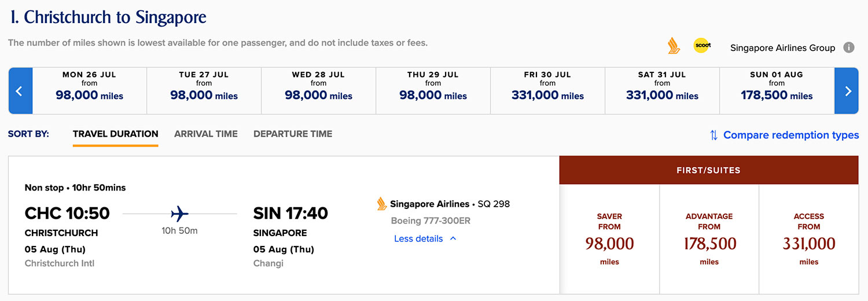Collapse flight info via Less details chevron
This screenshot has height=301, width=868.
click(453, 238)
